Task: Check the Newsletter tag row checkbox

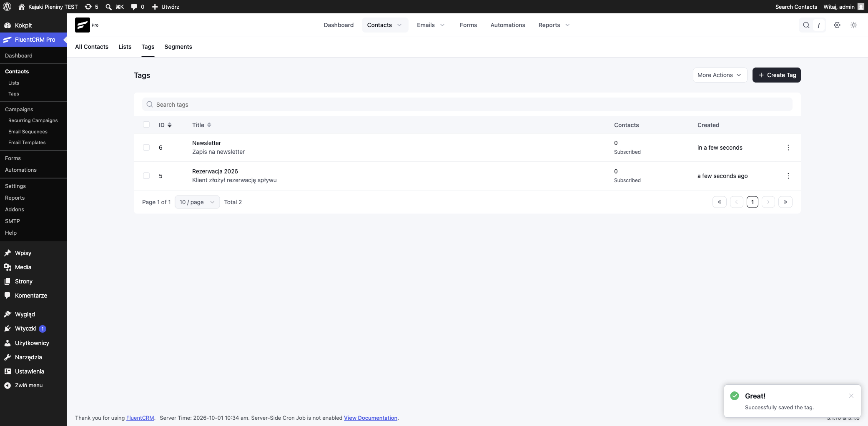Action: tap(146, 148)
